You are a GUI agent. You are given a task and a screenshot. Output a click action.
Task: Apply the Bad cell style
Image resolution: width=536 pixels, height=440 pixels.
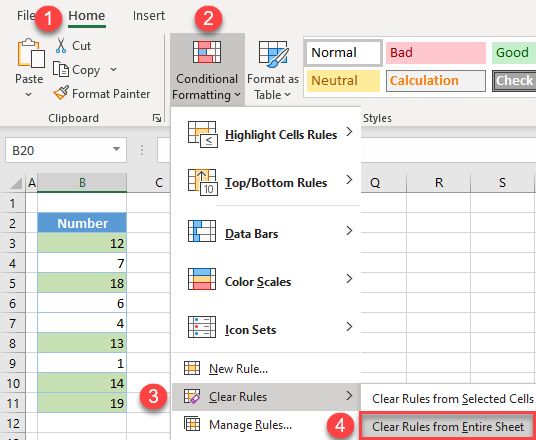tap(436, 53)
